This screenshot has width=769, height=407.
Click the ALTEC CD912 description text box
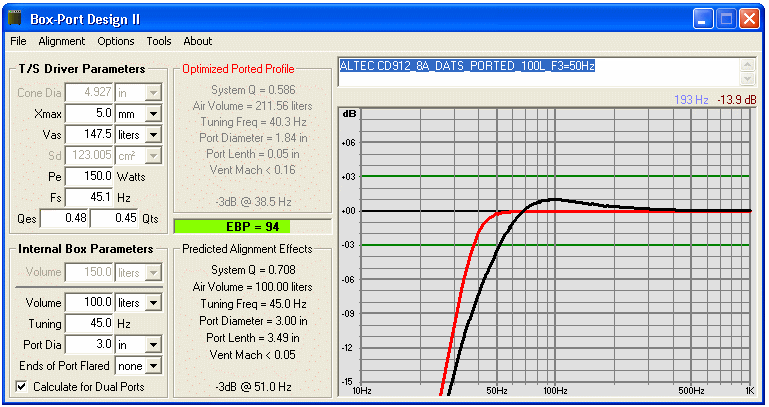click(x=538, y=72)
